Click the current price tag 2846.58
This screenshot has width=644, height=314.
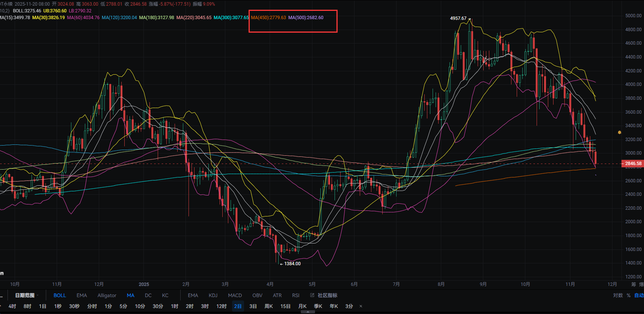(x=633, y=164)
